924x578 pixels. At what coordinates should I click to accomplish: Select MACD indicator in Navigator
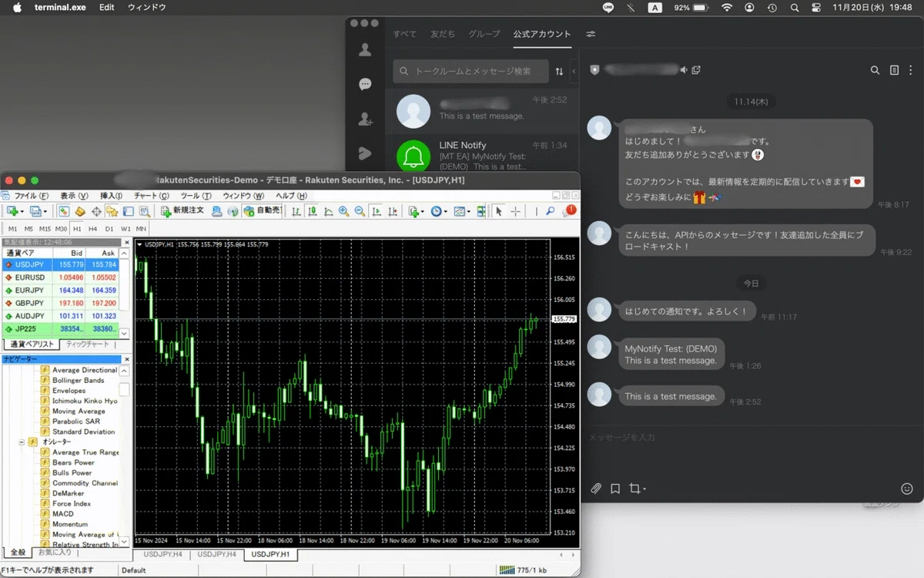(x=63, y=514)
